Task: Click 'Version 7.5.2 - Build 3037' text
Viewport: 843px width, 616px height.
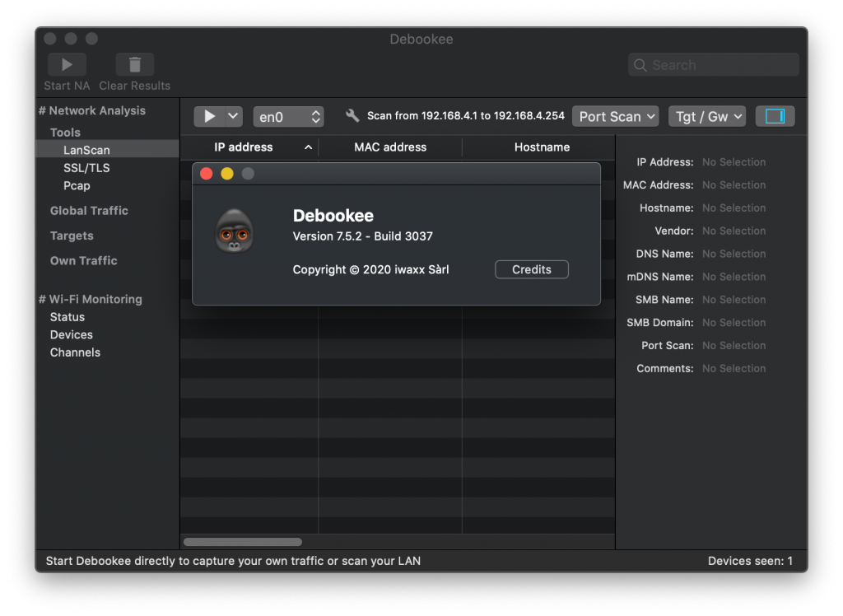Action: click(363, 236)
